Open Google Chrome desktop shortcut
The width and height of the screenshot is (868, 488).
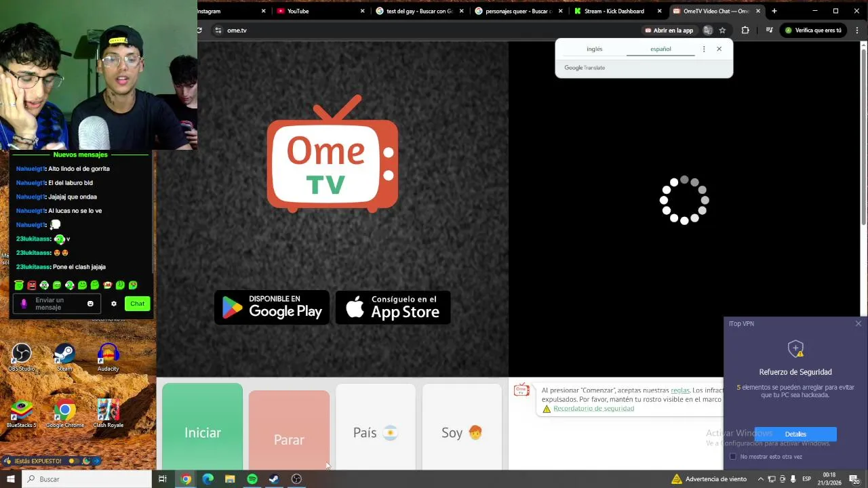(65, 413)
